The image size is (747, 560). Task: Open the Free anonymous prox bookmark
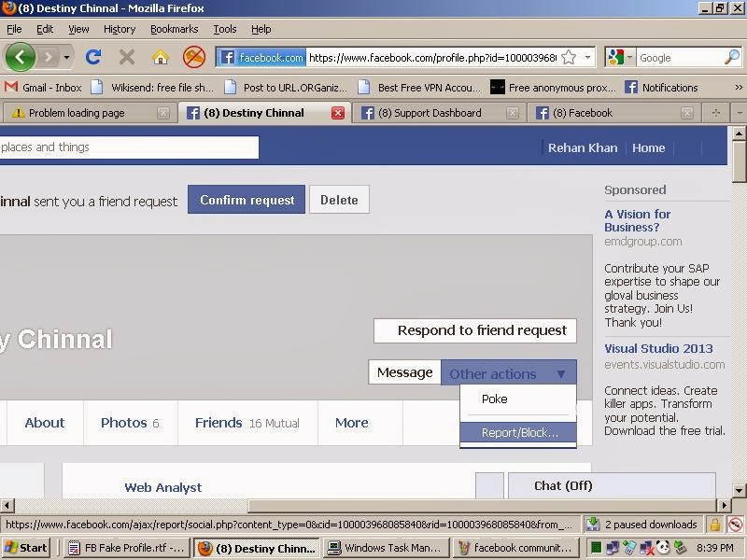coord(553,88)
